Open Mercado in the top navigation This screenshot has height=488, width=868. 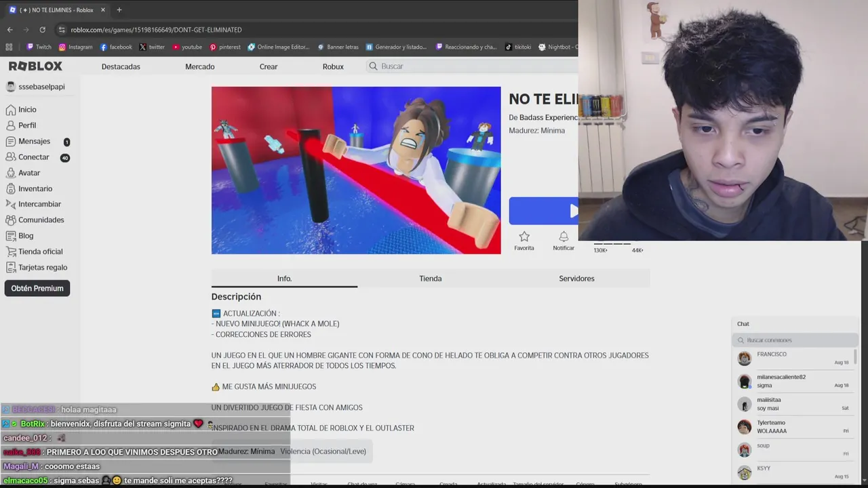coord(200,66)
